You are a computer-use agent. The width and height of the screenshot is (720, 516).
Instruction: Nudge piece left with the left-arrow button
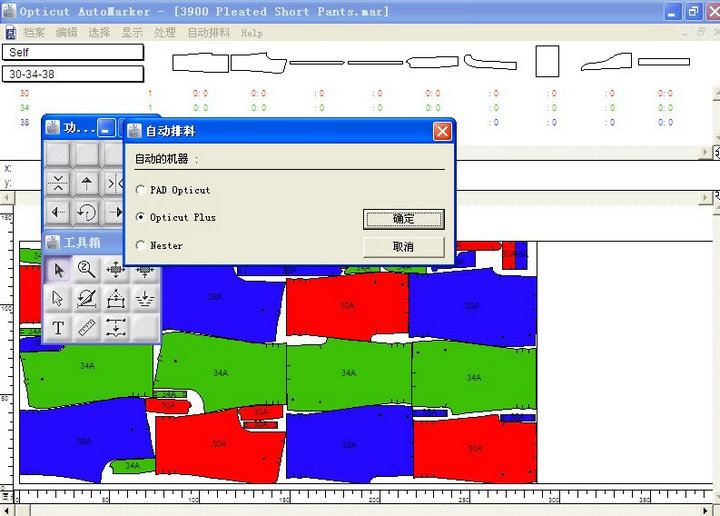58,212
